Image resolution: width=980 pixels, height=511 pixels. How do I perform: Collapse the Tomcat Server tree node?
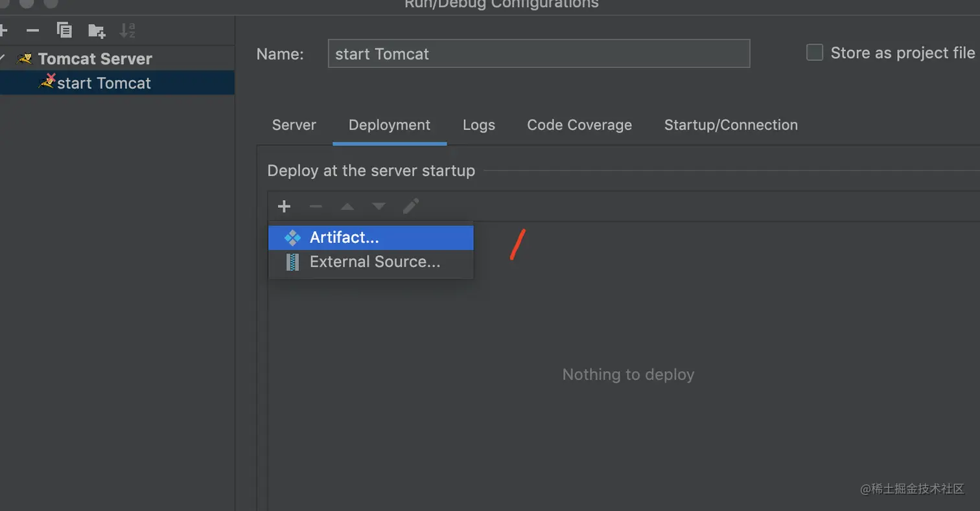tap(3, 58)
